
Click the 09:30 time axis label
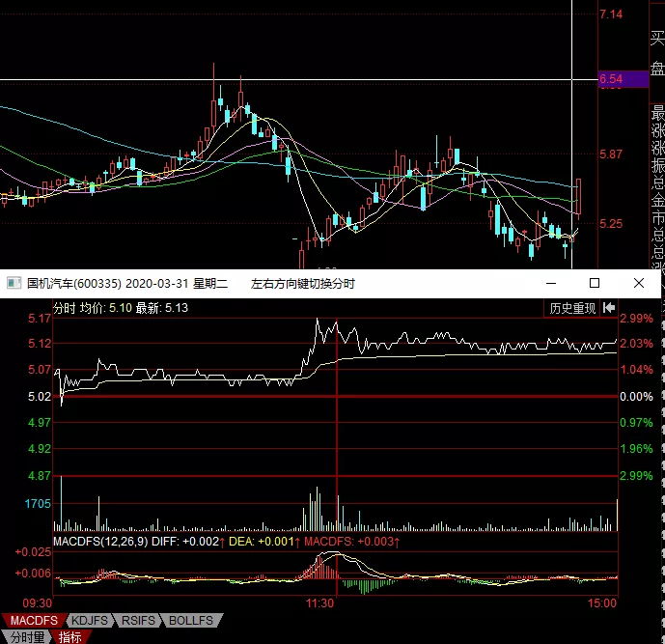click(x=37, y=603)
